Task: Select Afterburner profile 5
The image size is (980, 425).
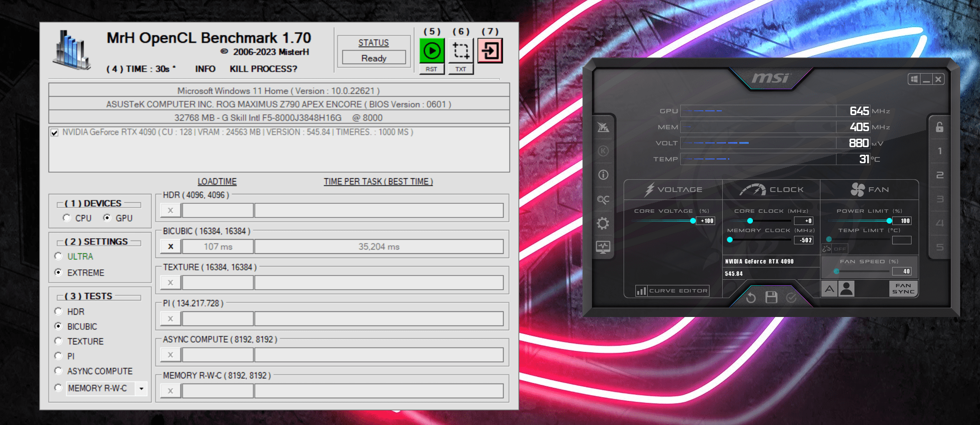Action: [x=939, y=247]
